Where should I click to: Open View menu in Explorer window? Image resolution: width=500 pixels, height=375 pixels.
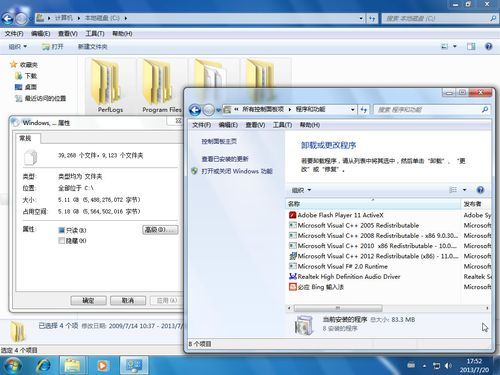68,34
